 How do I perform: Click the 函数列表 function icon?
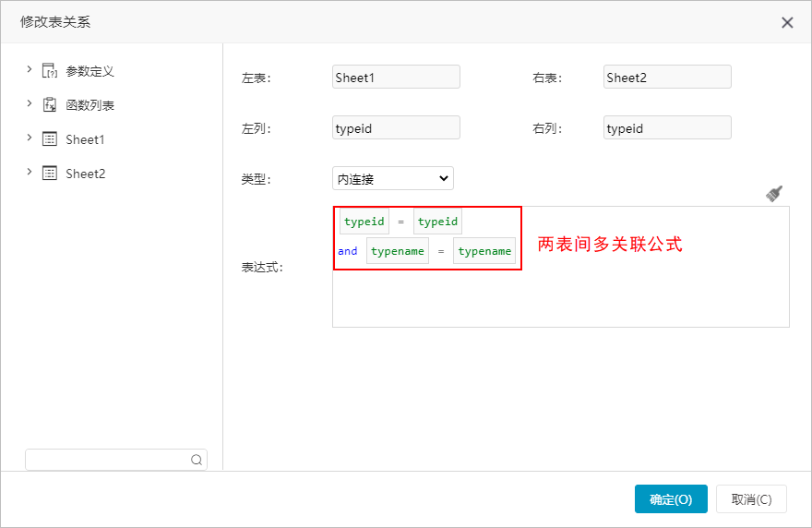tap(50, 104)
